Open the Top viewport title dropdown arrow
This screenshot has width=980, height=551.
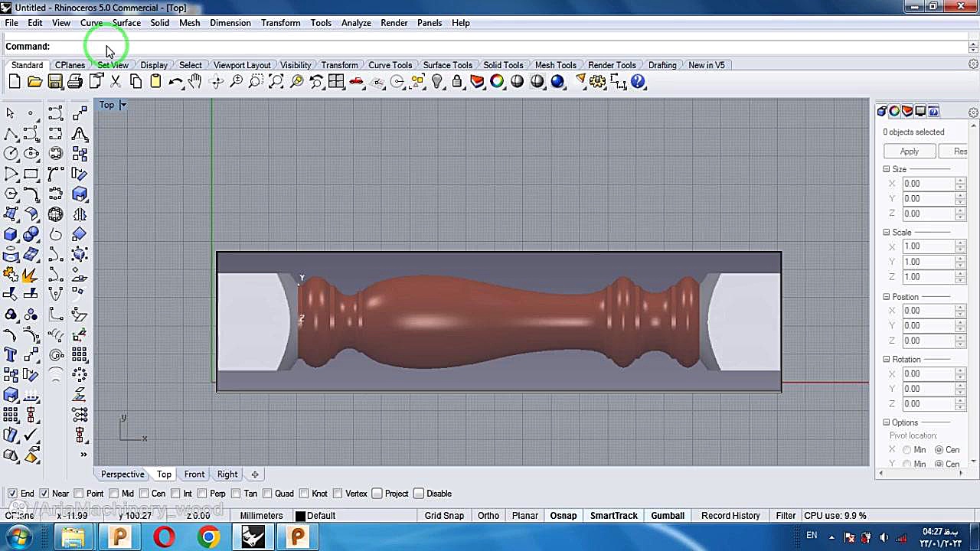coord(122,105)
